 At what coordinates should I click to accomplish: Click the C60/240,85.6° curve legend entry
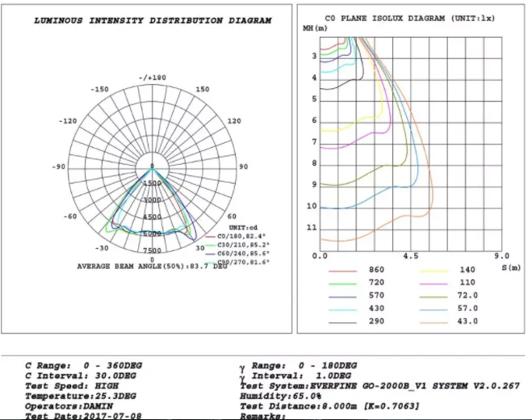pos(243,254)
